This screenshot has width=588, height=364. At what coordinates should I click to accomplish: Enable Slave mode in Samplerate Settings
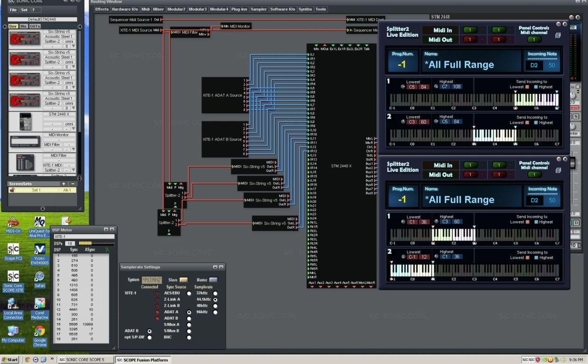184,280
